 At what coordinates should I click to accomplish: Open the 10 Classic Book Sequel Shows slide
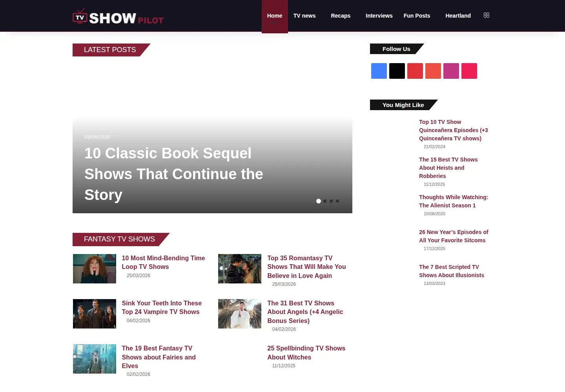pyautogui.click(x=174, y=174)
